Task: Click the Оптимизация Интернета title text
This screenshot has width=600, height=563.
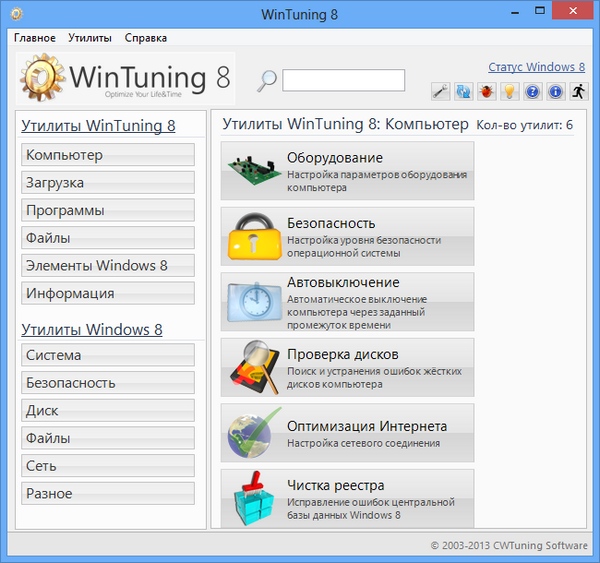Action: 367,426
